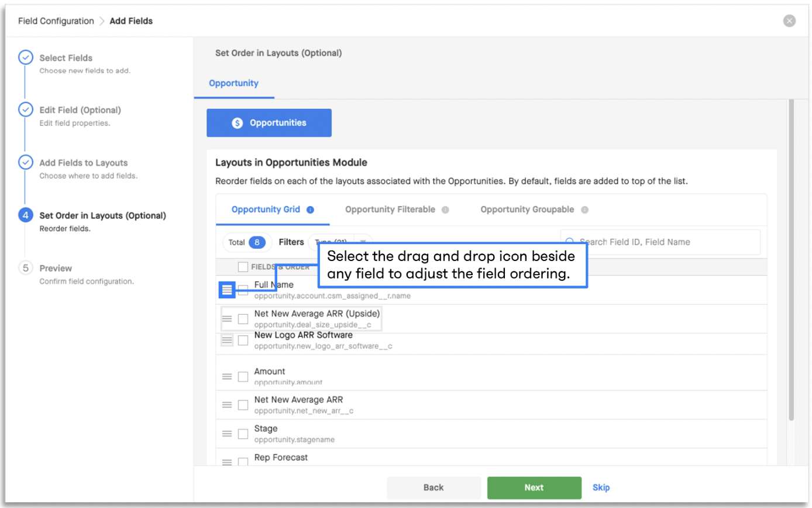The height and width of the screenshot is (508, 812).
Task: Click the vertical scrollbar of the layout panel
Action: [x=791, y=260]
